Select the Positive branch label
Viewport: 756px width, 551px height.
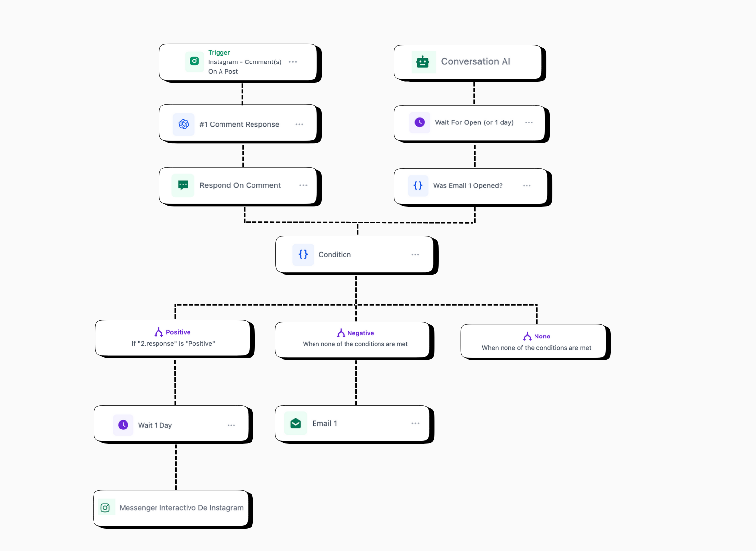(x=178, y=332)
